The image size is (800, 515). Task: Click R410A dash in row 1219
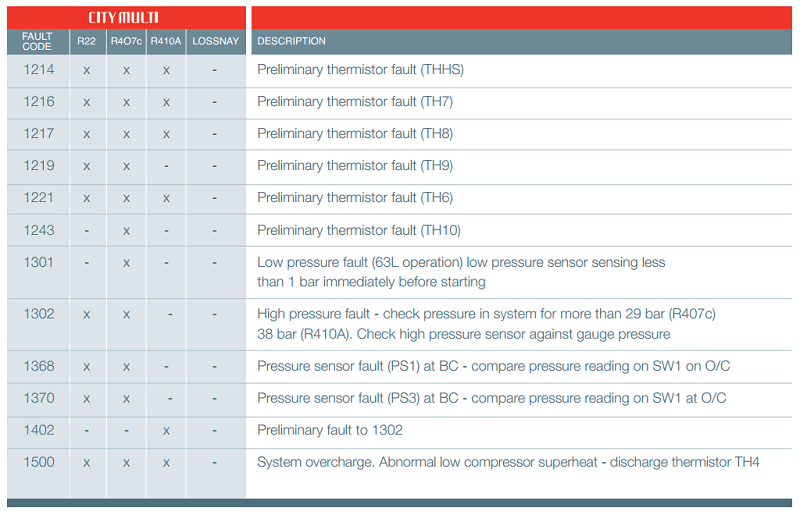(x=166, y=166)
